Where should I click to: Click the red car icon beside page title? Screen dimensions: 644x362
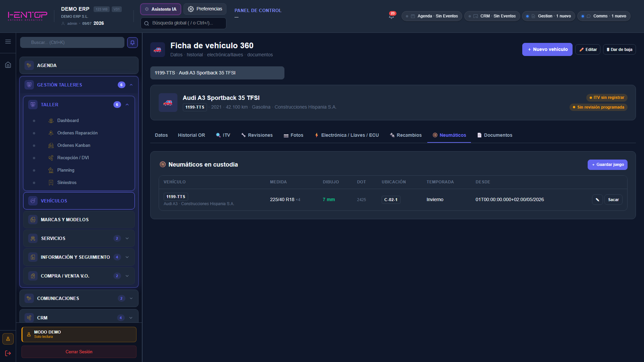158,50
